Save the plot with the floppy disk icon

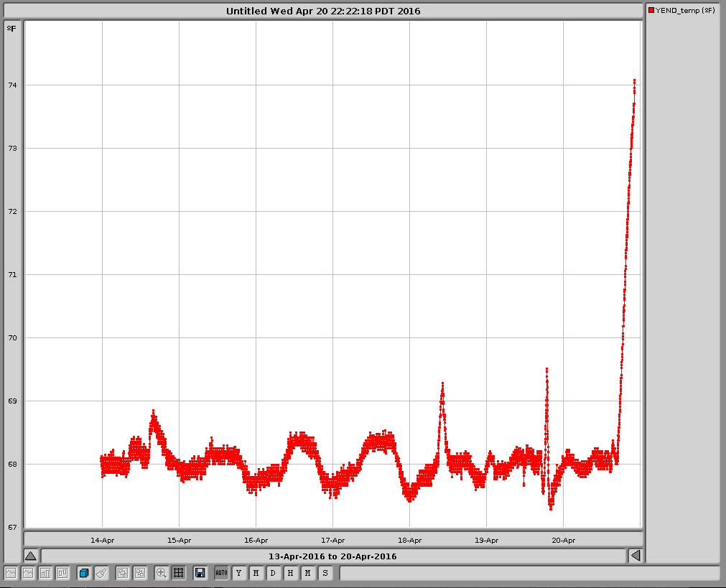200,573
